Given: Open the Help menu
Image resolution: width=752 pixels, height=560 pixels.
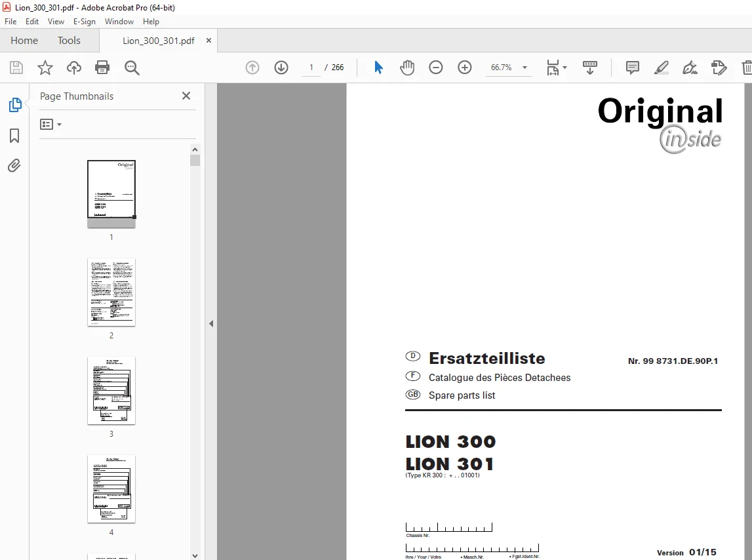Looking at the screenshot, I should pyautogui.click(x=151, y=22).
